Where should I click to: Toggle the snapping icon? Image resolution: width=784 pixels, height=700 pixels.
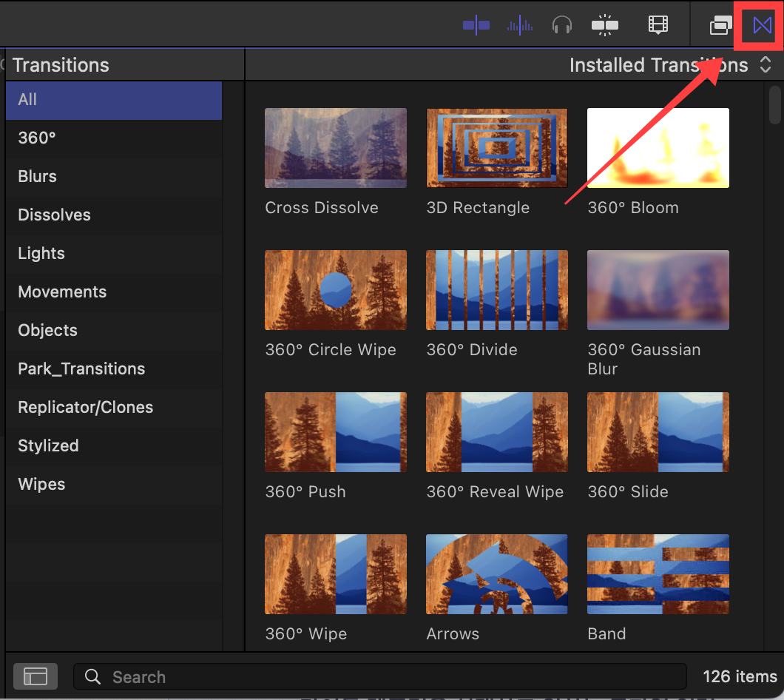point(604,25)
